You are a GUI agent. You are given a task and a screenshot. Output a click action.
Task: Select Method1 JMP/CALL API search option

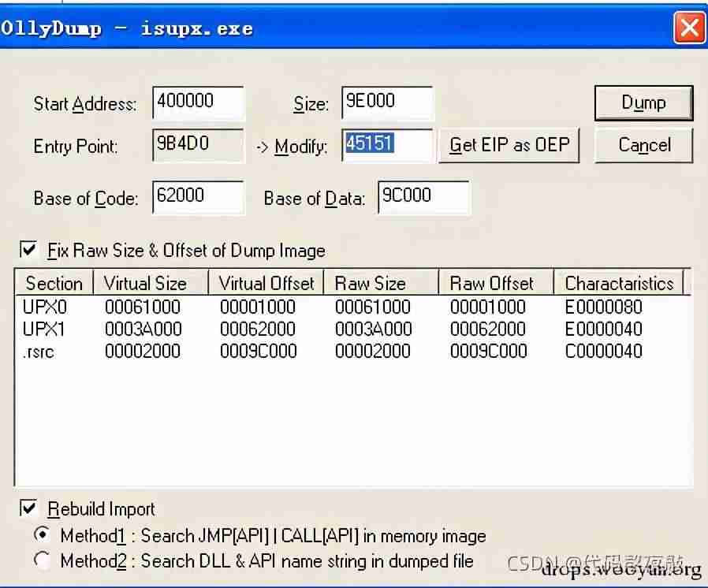43,535
